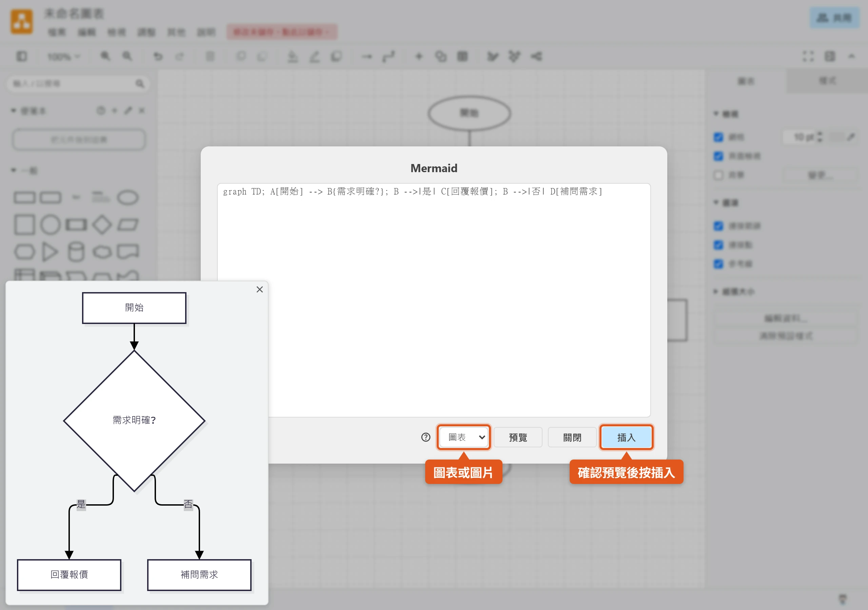The image size is (868, 610).
Task: Expand the paper size section
Action: pos(733,291)
